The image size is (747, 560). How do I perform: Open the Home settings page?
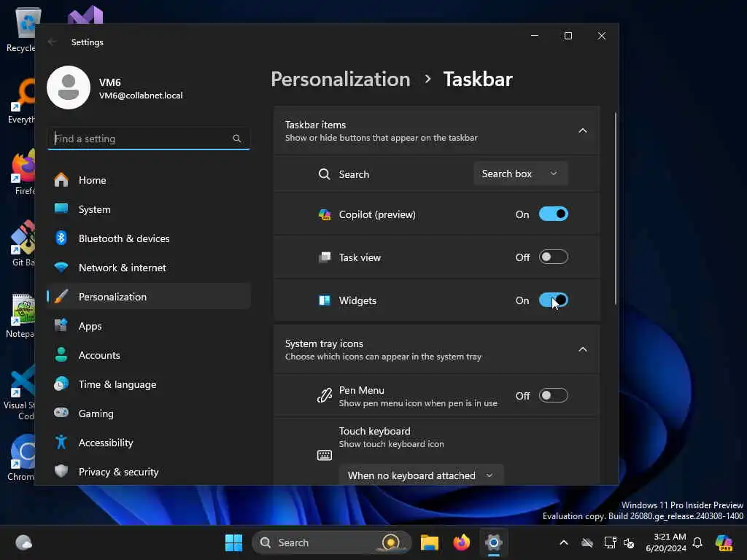click(x=149, y=180)
